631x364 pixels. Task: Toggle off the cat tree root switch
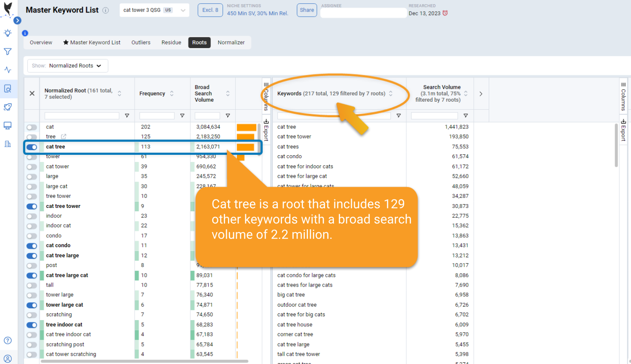coord(32,147)
